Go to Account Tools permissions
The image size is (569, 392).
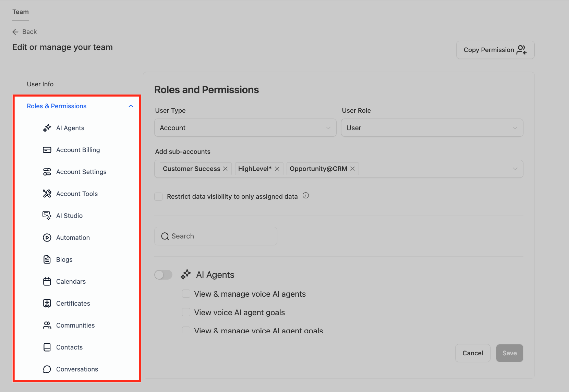tap(77, 194)
